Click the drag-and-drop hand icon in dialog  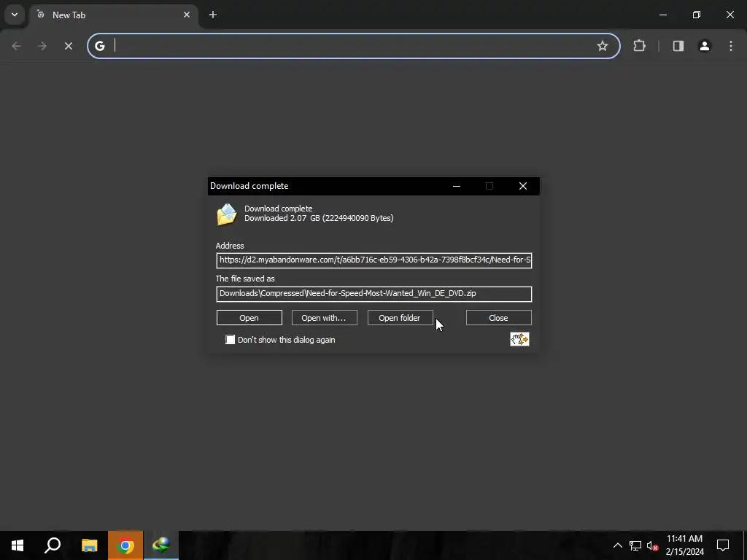coord(519,339)
